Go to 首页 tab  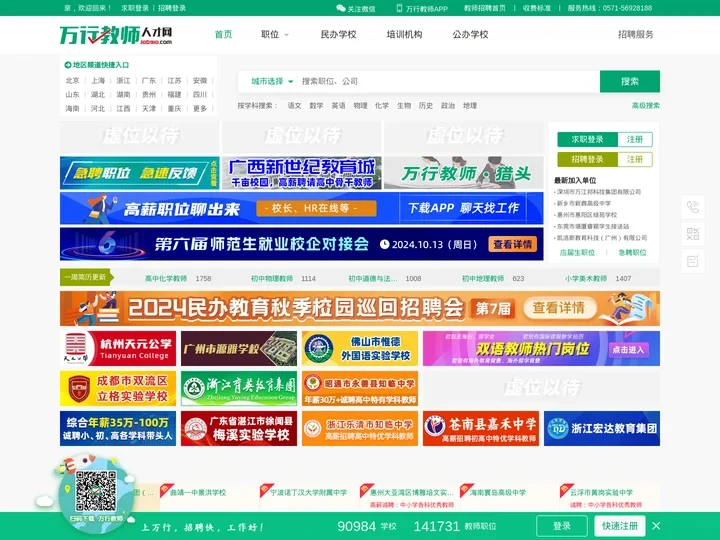point(223,34)
